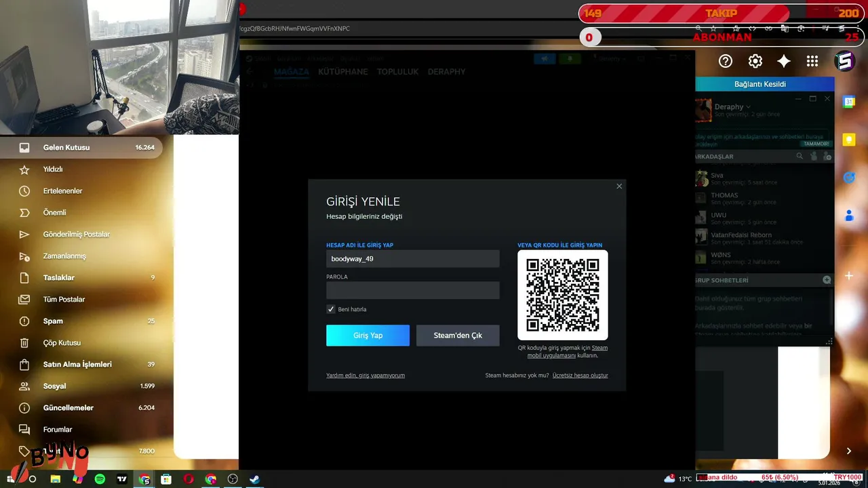Open the Deraphy profile tab in Steam
This screenshot has height=488, width=868.
[x=447, y=72]
